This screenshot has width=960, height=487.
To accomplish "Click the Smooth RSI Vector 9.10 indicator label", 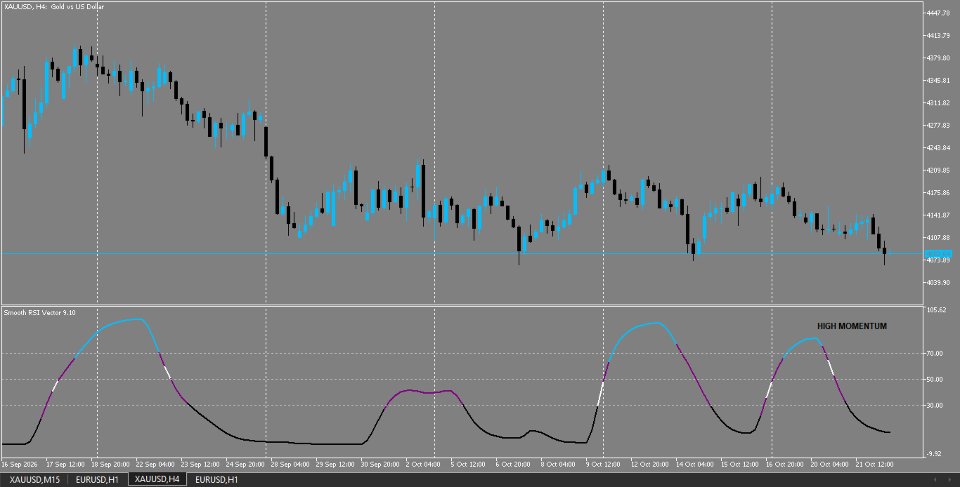I will click(x=40, y=312).
